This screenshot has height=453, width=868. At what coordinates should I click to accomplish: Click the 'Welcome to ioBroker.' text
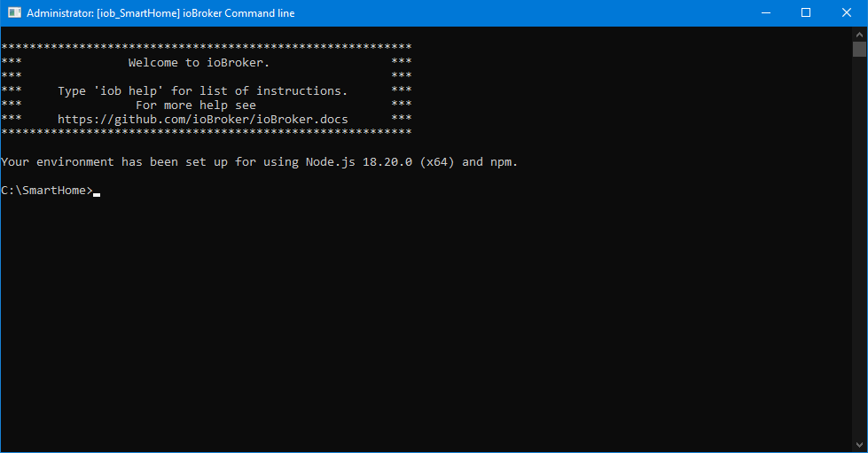pos(199,63)
